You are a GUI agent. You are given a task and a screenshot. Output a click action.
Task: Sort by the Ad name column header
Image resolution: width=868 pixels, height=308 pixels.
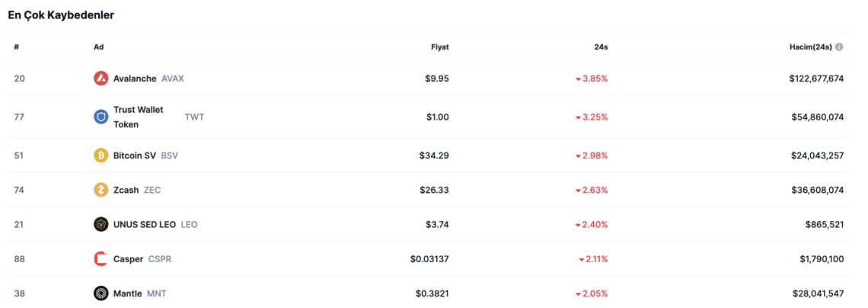98,47
